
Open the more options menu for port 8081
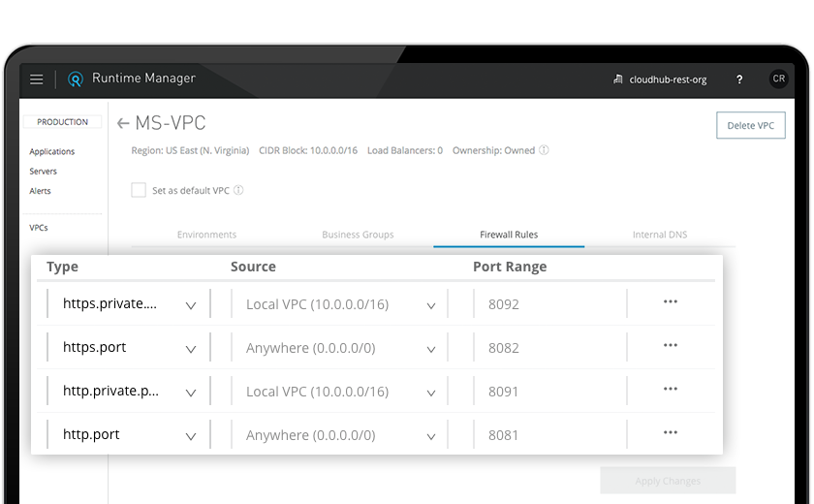(671, 432)
